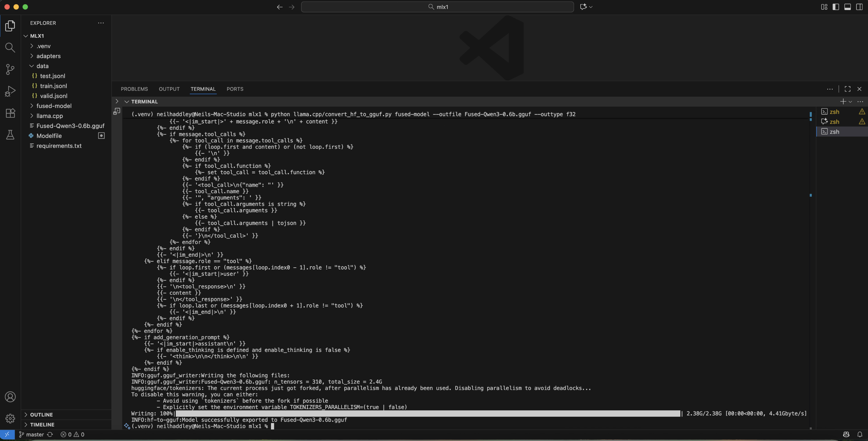Viewport: 868px width, 441px height.
Task: Open the terminal profile dropdown arrow
Action: click(851, 101)
